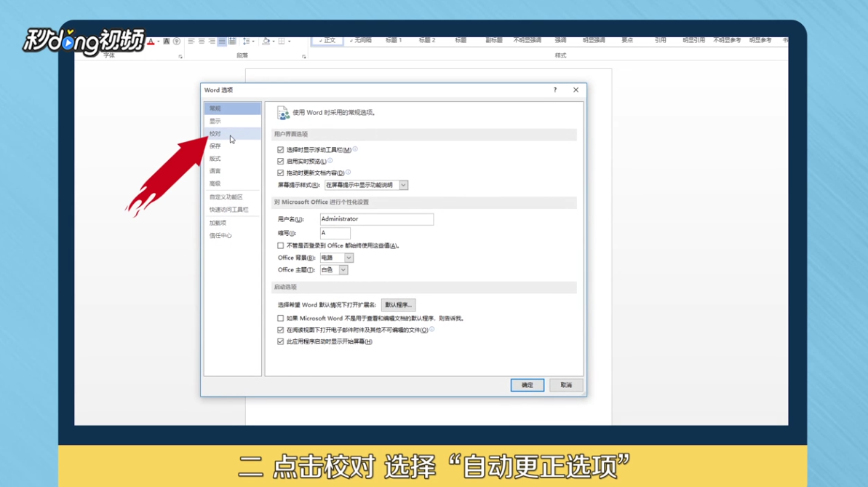Viewport: 868px width, 487px height.
Task: Select 加载项 category in Word Options
Action: [x=233, y=223]
